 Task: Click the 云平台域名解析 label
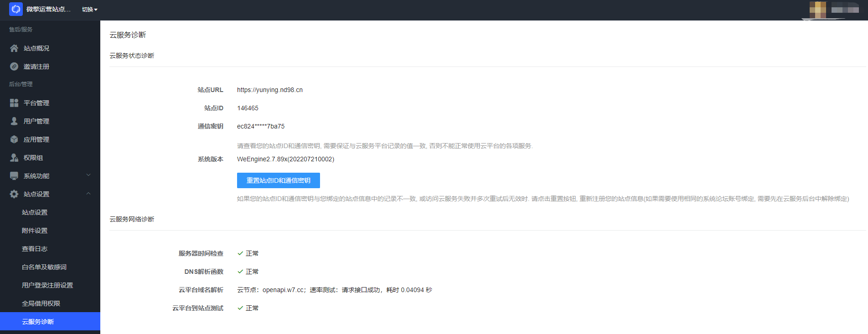pyautogui.click(x=201, y=290)
